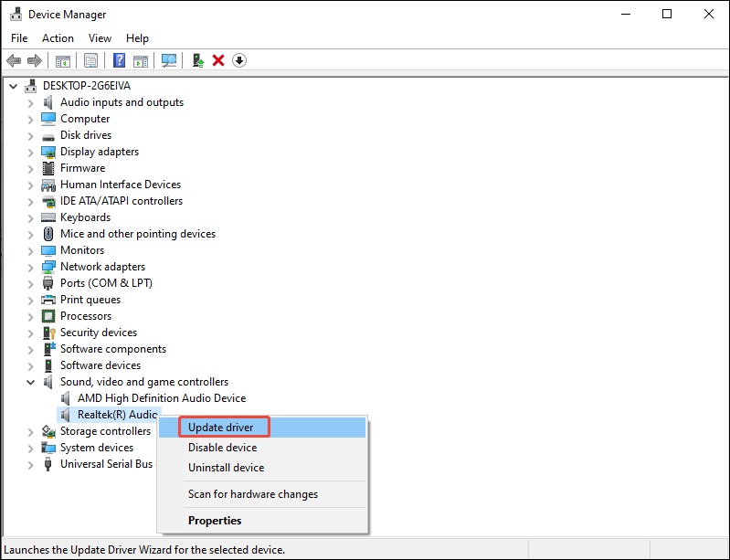
Task: Click the Disk drives icon
Action: click(48, 136)
